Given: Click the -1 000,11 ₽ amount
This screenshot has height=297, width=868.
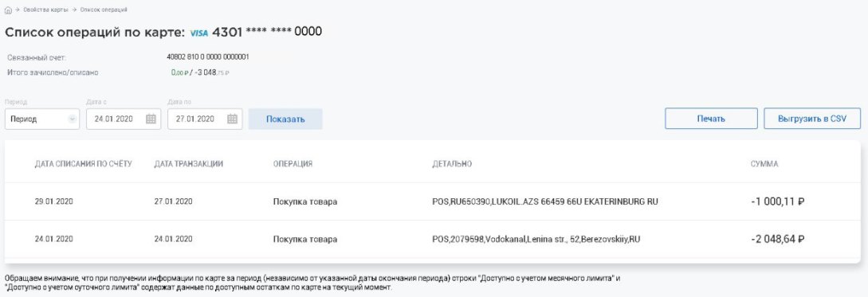Looking at the screenshot, I should (x=777, y=202).
